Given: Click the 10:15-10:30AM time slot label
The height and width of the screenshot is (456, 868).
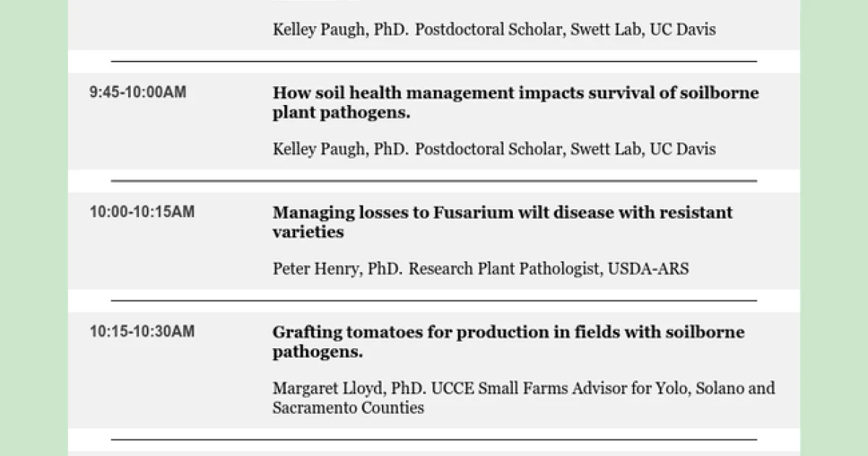Looking at the screenshot, I should (142, 332).
